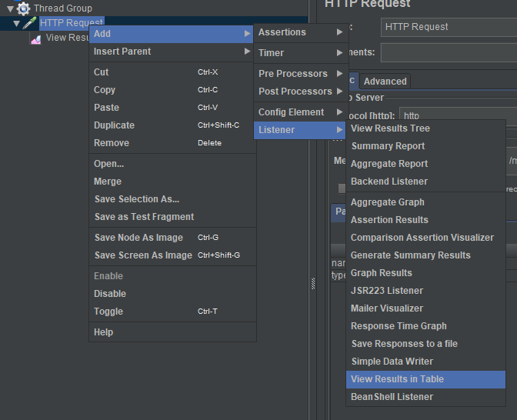
Task: Click the vertical split pane divider handle
Action: tap(313, 284)
